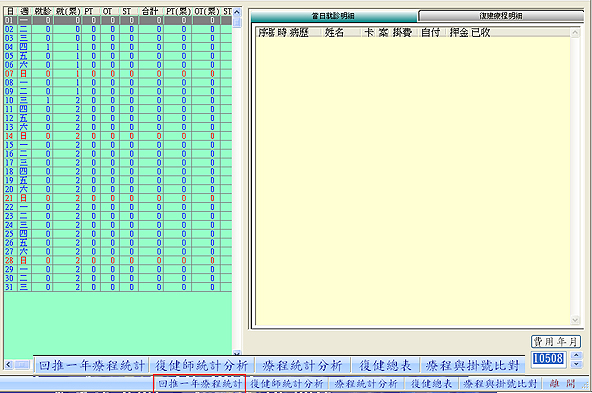Decrease 費用年月 with the down arrow
592x393 pixels.
[x=576, y=364]
